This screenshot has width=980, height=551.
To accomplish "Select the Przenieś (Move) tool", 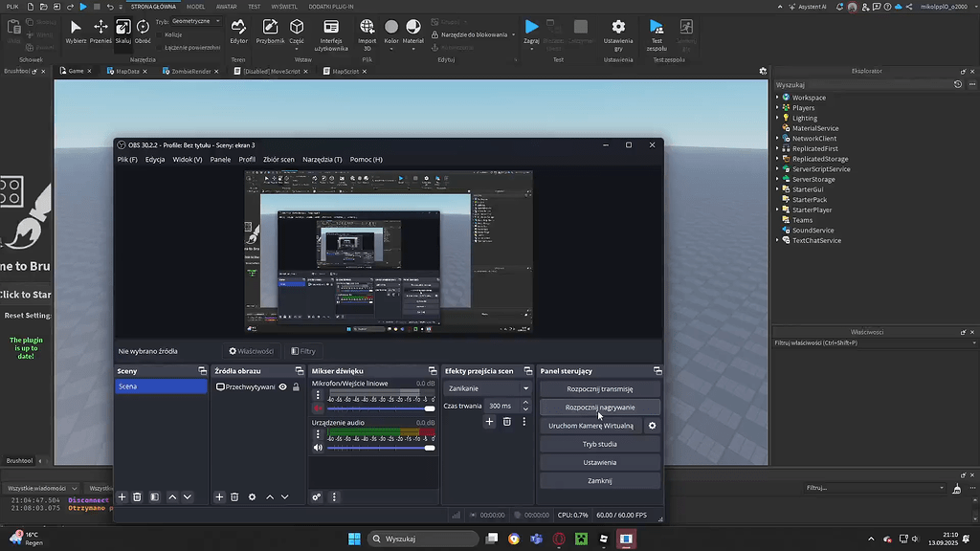I will (100, 31).
